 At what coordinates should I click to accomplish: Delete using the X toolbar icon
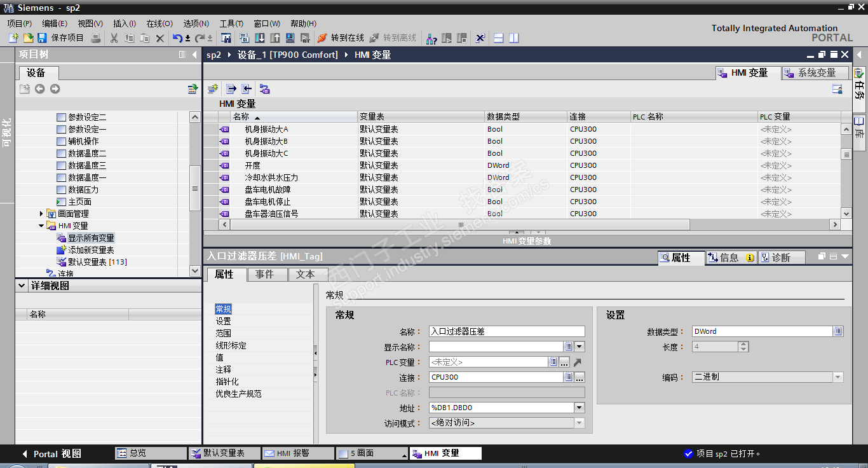click(160, 38)
